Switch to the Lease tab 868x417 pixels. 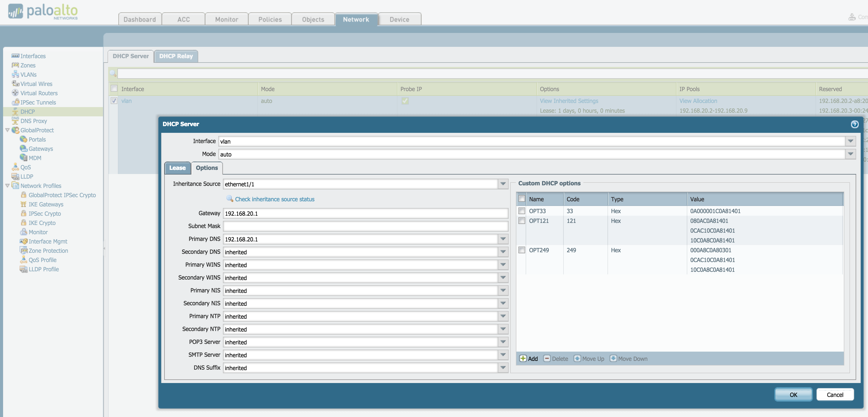(178, 168)
